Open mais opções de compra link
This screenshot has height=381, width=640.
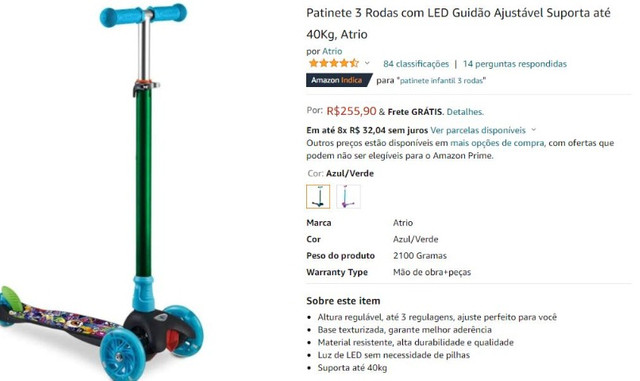click(497, 143)
